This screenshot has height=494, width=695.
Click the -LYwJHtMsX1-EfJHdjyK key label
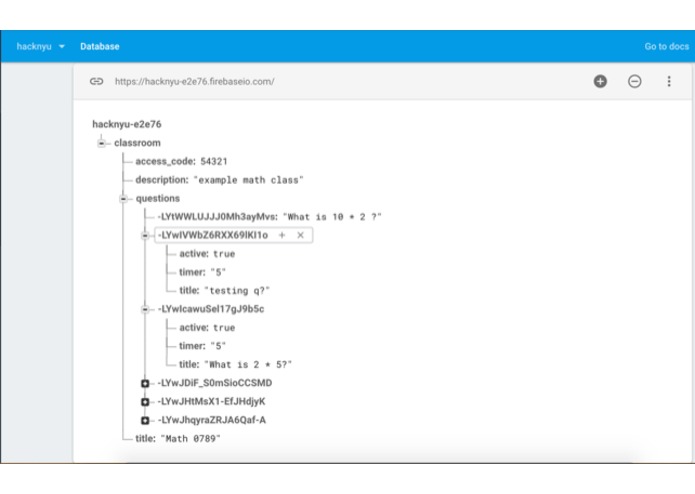pos(211,401)
